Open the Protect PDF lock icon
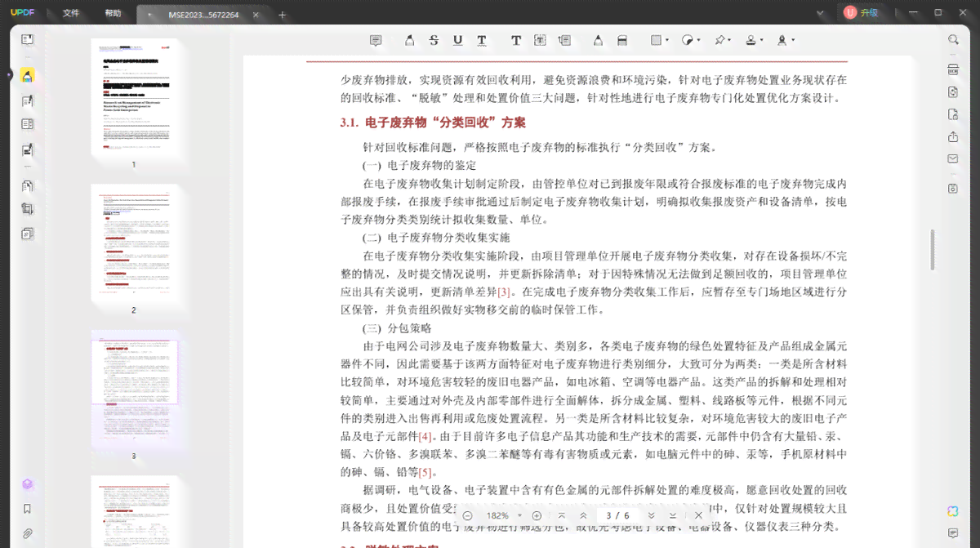The image size is (980, 548). pos(953,114)
